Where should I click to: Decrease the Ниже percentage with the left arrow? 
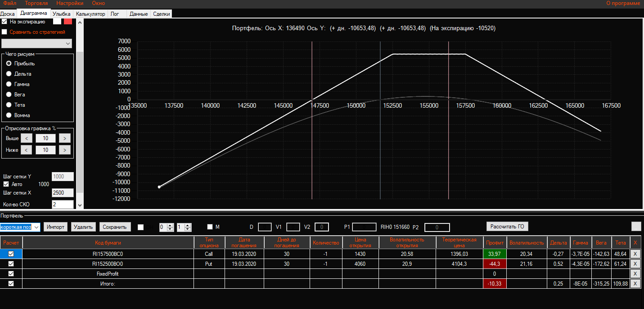pos(27,150)
